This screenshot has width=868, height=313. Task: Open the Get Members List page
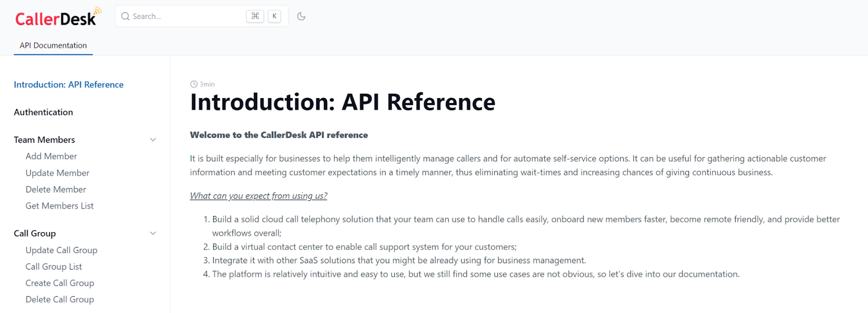pos(60,206)
